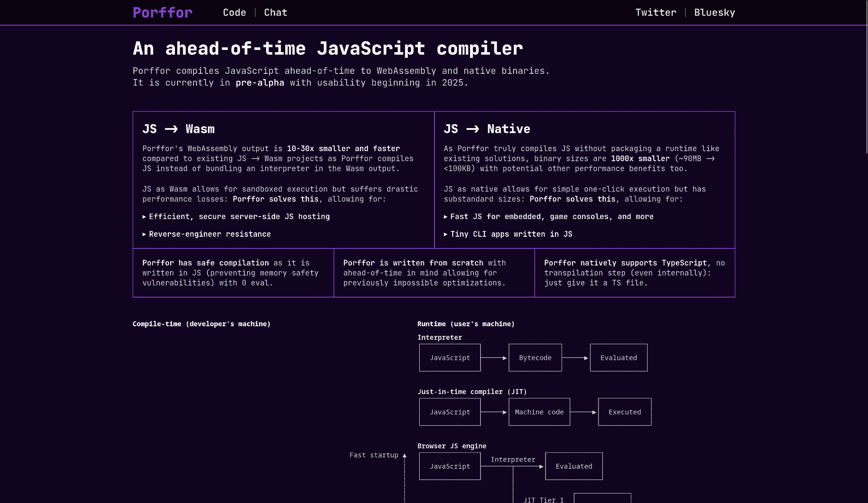Click 'Porffor solves this' in Wasm card

(x=276, y=199)
